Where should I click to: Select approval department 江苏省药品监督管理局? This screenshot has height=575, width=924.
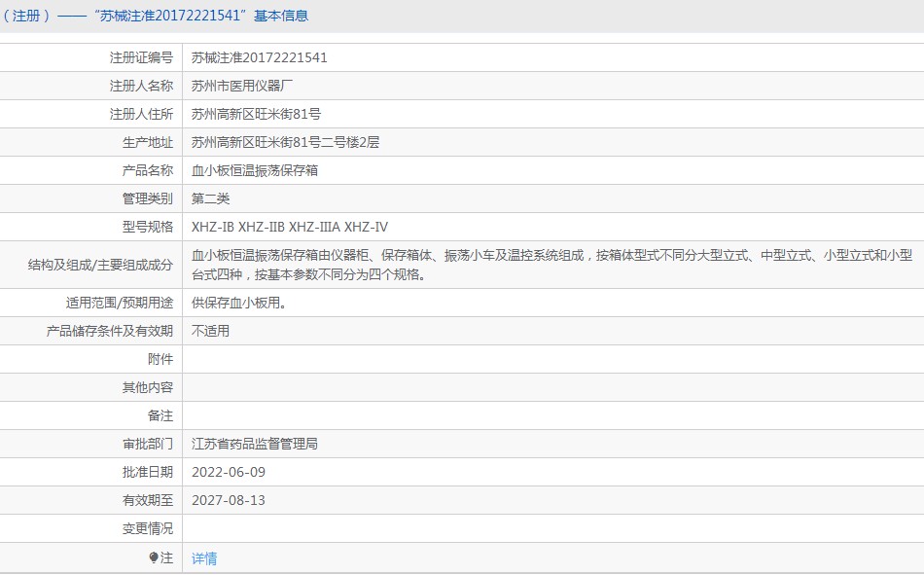tap(255, 444)
